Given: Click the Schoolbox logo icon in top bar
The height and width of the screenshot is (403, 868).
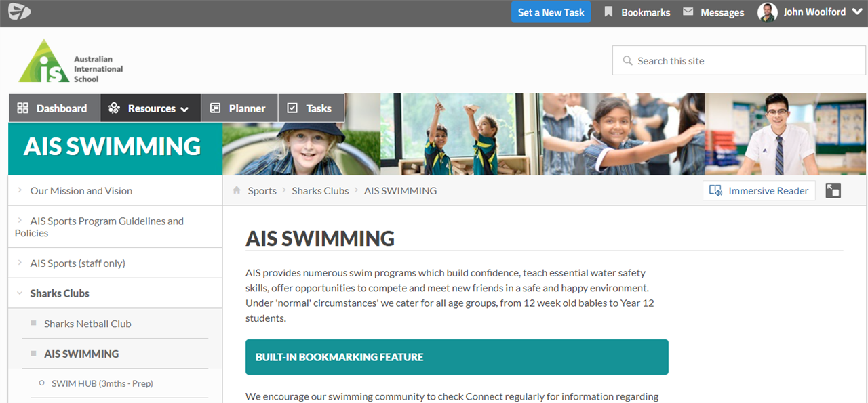Looking at the screenshot, I should [x=19, y=12].
